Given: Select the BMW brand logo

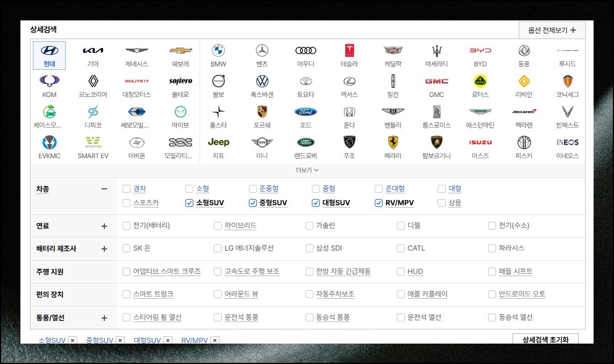Looking at the screenshot, I should pyautogui.click(x=218, y=50).
